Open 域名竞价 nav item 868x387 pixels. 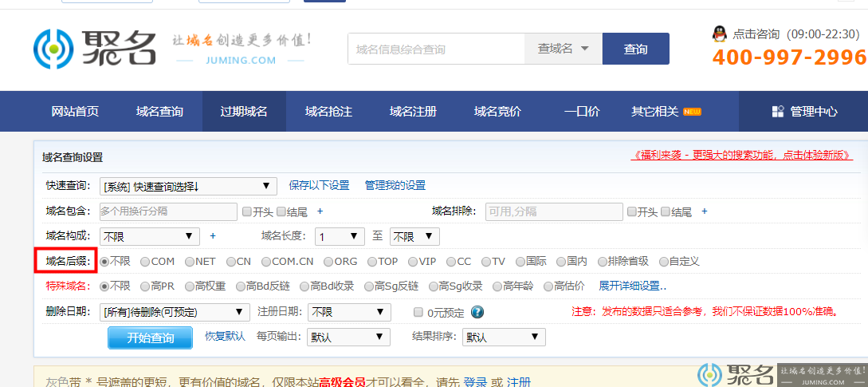tap(497, 112)
